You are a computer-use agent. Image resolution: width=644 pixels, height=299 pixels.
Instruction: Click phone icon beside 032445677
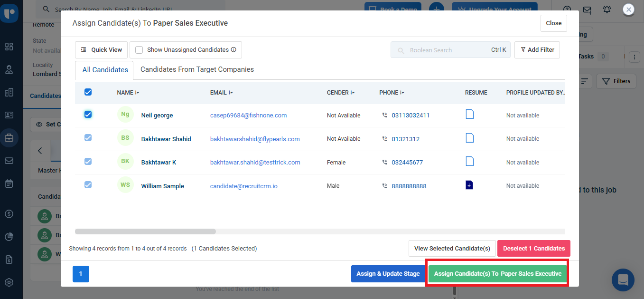[x=385, y=163]
